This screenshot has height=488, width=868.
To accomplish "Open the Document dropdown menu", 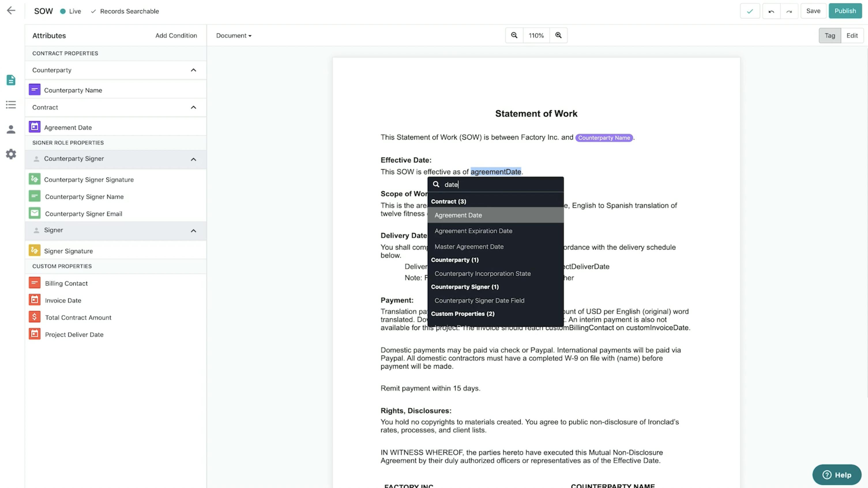I will tap(234, 35).
